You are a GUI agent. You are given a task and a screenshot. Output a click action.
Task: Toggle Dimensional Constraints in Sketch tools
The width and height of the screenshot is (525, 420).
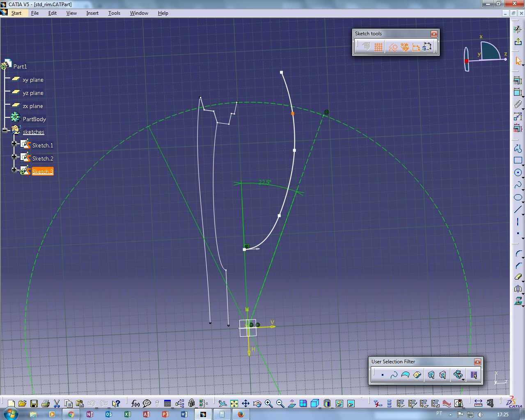(416, 47)
